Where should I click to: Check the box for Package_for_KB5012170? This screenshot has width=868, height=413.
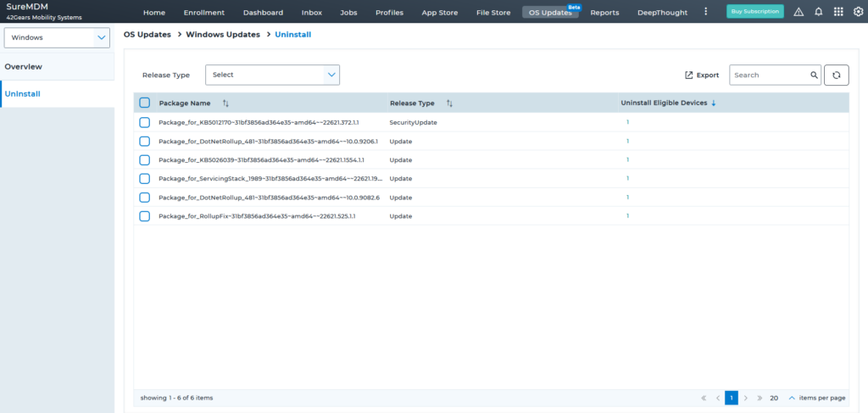(x=144, y=122)
